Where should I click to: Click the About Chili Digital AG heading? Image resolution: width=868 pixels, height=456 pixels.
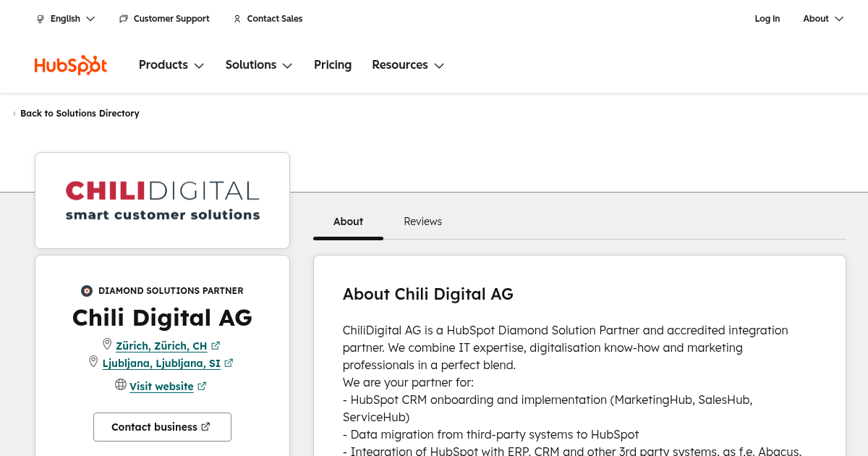(428, 294)
